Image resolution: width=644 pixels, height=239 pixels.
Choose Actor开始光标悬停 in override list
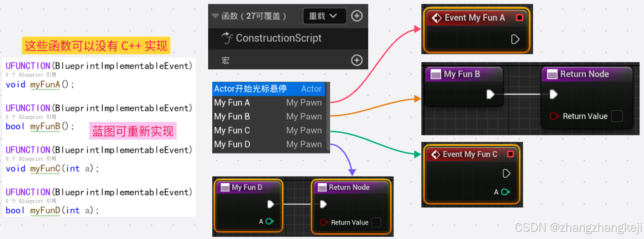[269, 89]
